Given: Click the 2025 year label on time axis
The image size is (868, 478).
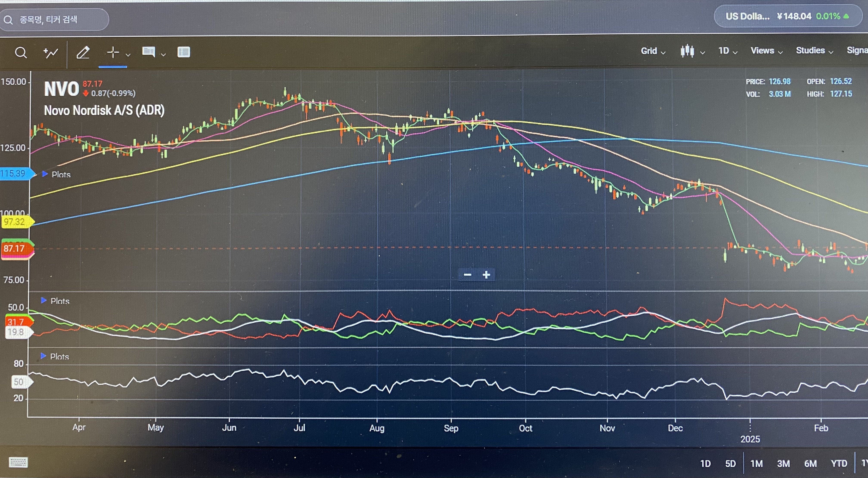Looking at the screenshot, I should click(x=750, y=439).
